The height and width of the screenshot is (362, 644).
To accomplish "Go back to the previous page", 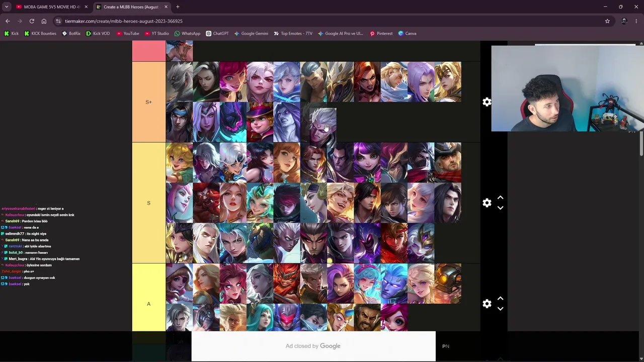I will [x=8, y=21].
